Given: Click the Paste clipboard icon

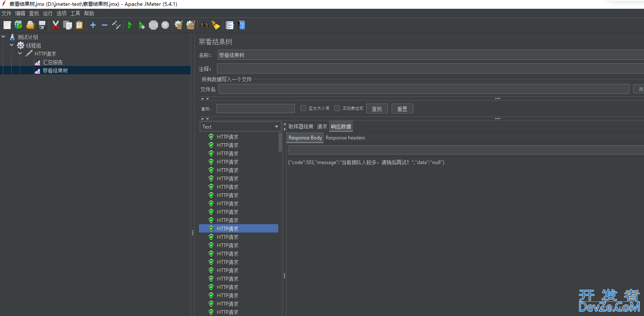Looking at the screenshot, I should (79, 25).
